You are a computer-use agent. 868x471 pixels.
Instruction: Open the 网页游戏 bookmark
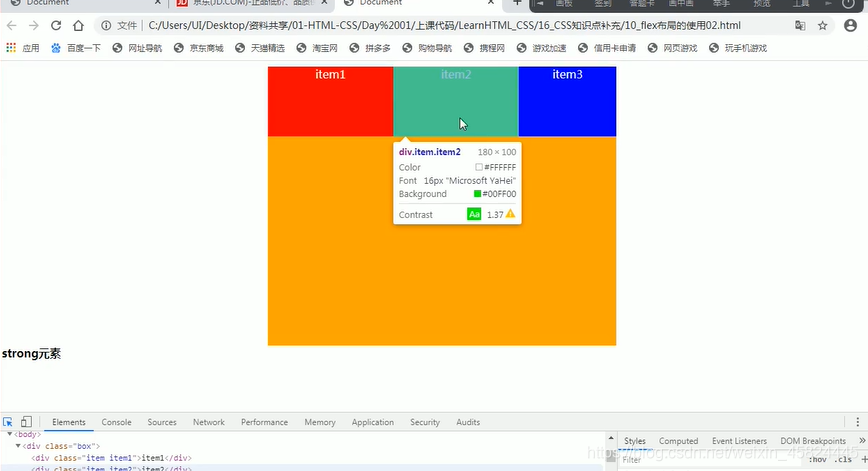tap(673, 48)
